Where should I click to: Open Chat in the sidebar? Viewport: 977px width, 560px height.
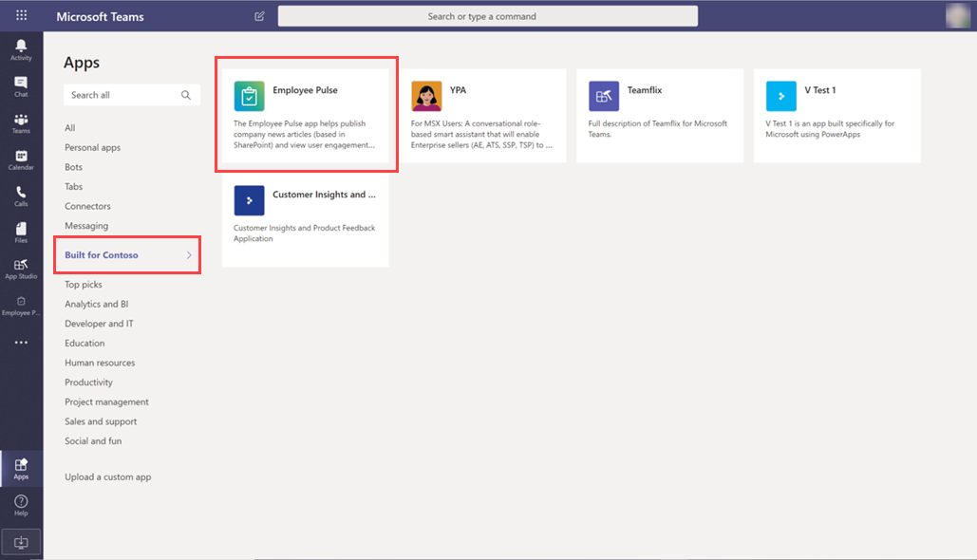click(21, 86)
